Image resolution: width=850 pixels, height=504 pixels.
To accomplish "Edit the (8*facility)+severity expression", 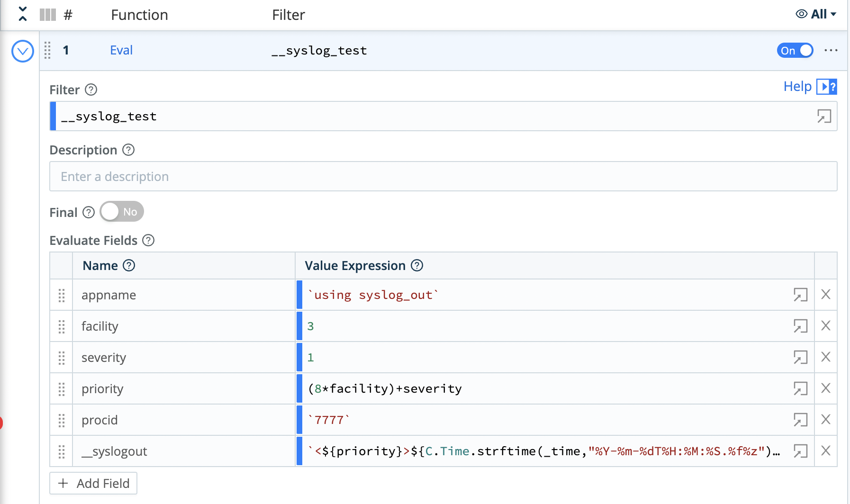I will [545, 388].
